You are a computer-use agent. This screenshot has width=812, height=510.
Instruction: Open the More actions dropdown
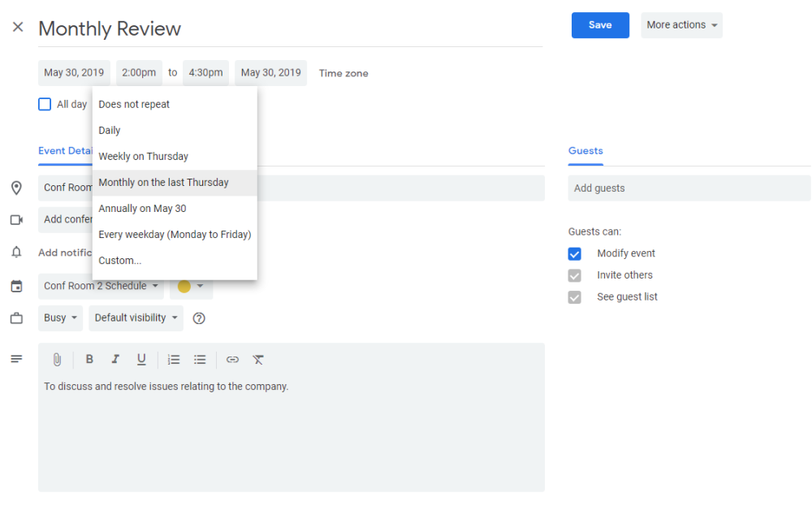681,25
